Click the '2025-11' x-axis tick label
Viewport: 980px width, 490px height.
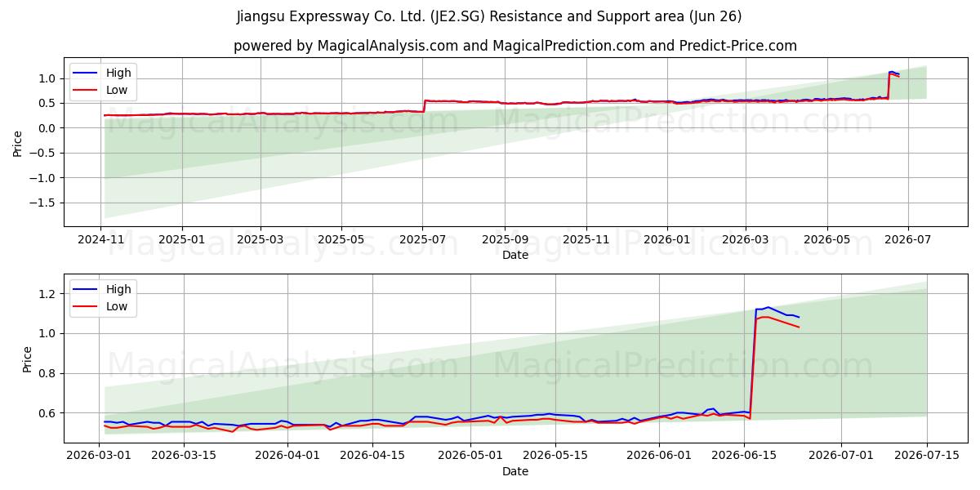(x=586, y=239)
